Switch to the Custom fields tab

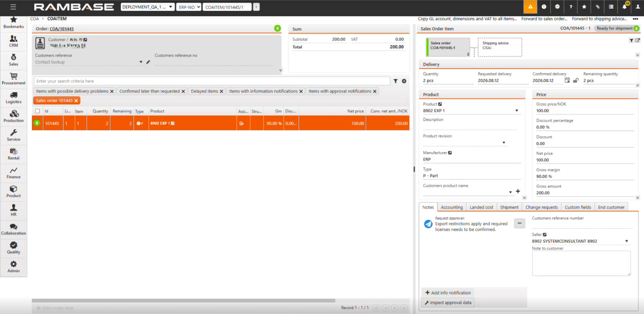pos(578,207)
